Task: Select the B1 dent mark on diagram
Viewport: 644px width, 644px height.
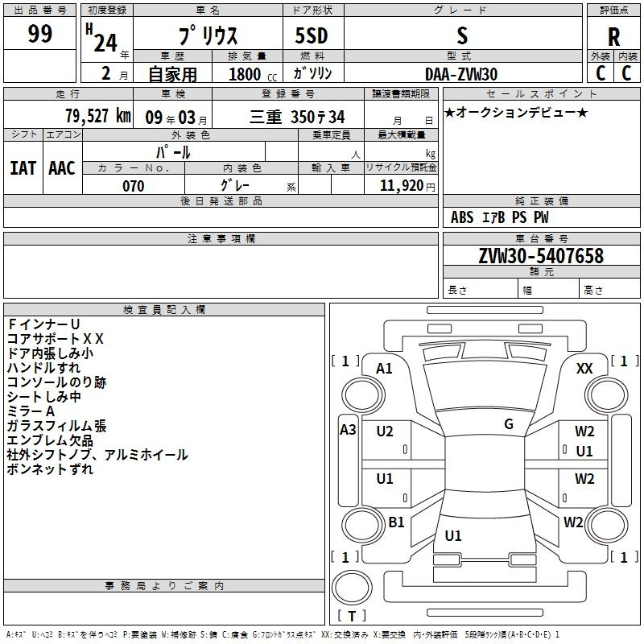Action: 396,522
